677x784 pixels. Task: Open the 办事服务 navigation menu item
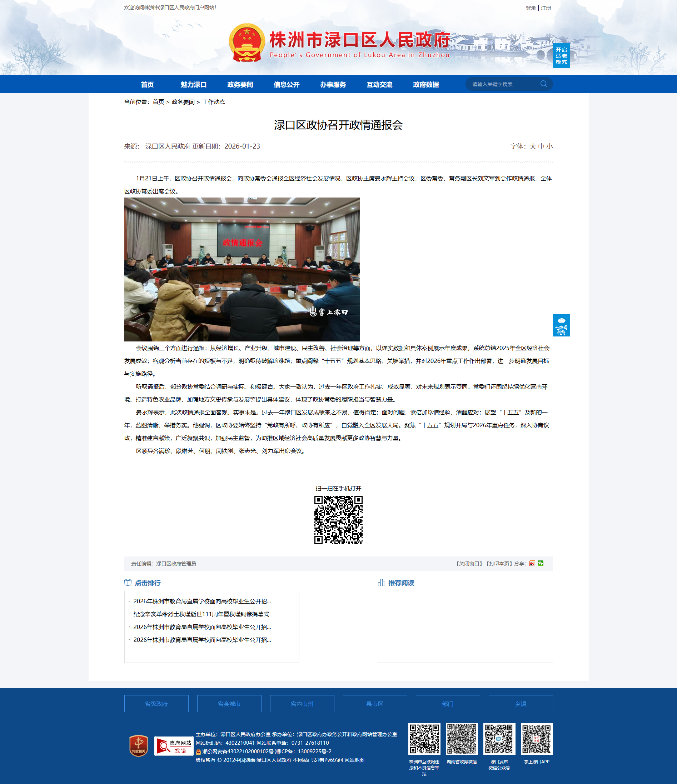(333, 84)
